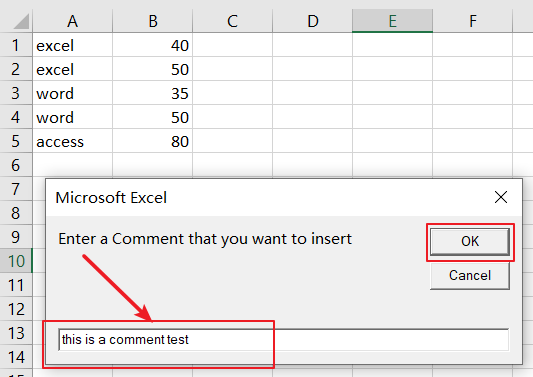Click cell A1 containing 'excel'
Viewport: 533px width, 377px height.
pos(72,45)
